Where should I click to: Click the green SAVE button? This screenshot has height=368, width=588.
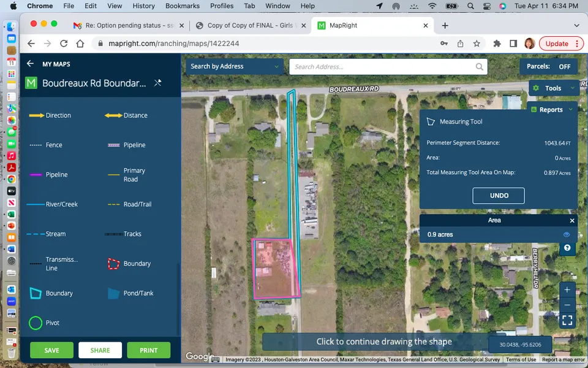pos(51,350)
